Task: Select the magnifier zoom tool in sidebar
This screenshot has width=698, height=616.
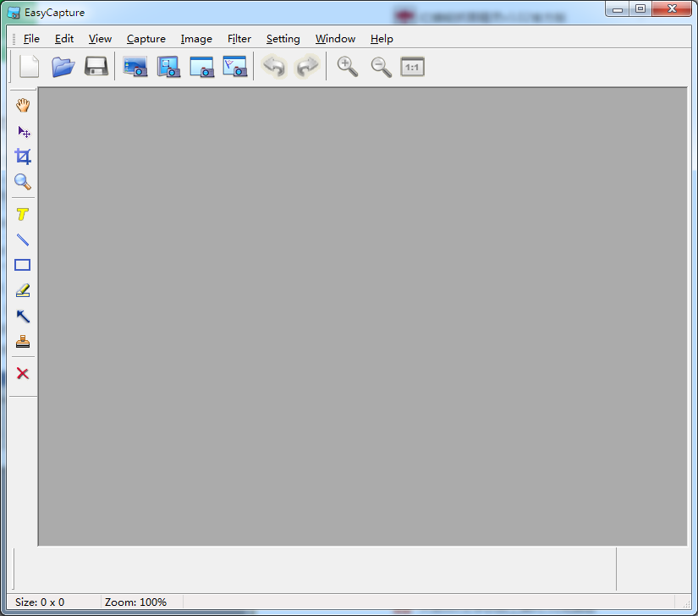Action: coord(23,182)
